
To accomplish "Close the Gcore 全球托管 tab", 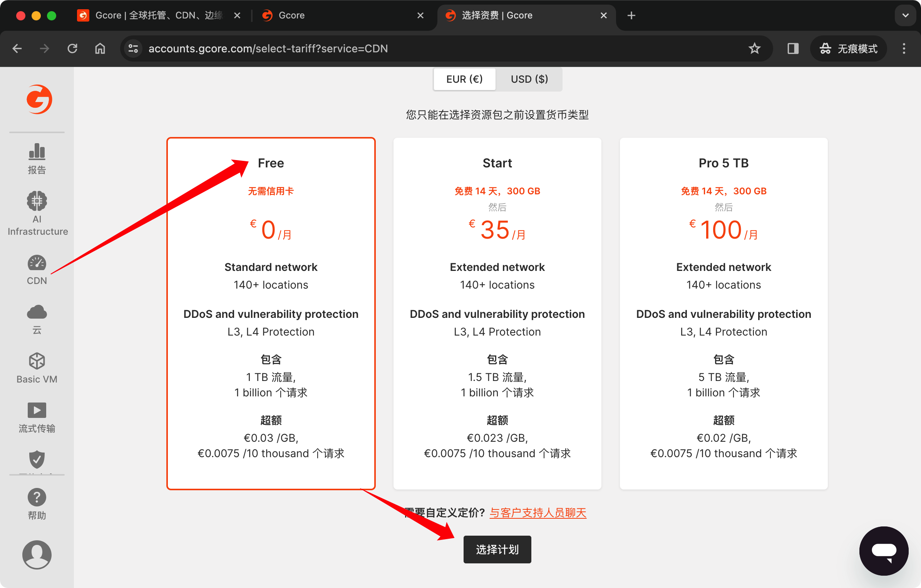I will coord(237,15).
